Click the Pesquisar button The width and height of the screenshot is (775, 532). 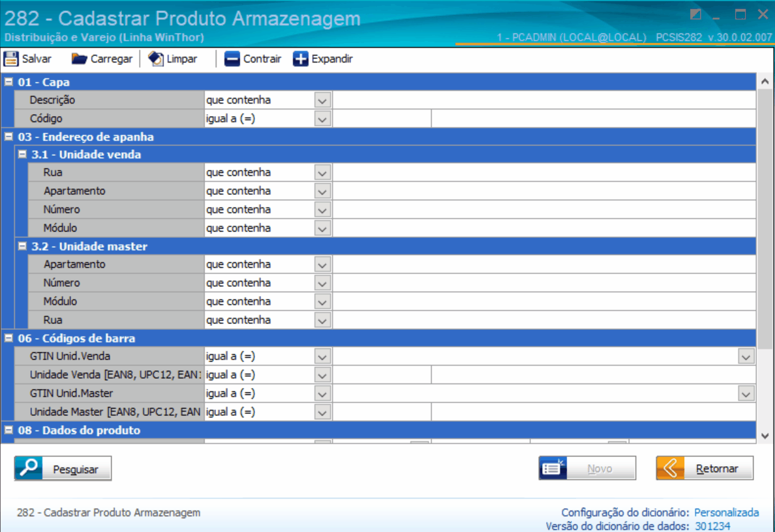[63, 468]
